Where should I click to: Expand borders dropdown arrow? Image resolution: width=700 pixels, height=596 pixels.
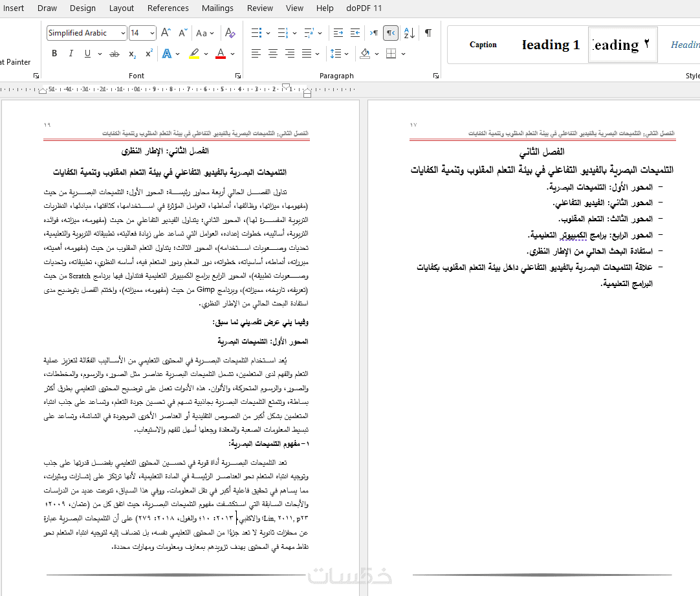[x=403, y=54]
